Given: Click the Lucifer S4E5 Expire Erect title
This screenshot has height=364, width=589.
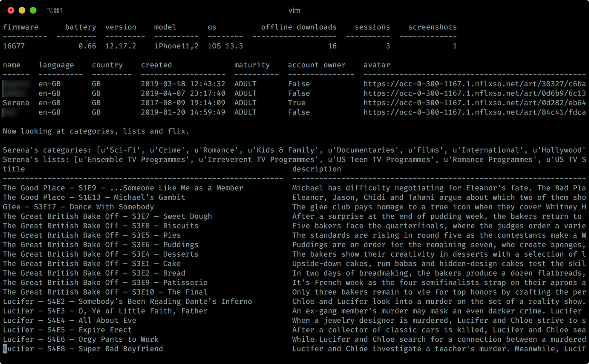Looking at the screenshot, I should [x=67, y=330].
